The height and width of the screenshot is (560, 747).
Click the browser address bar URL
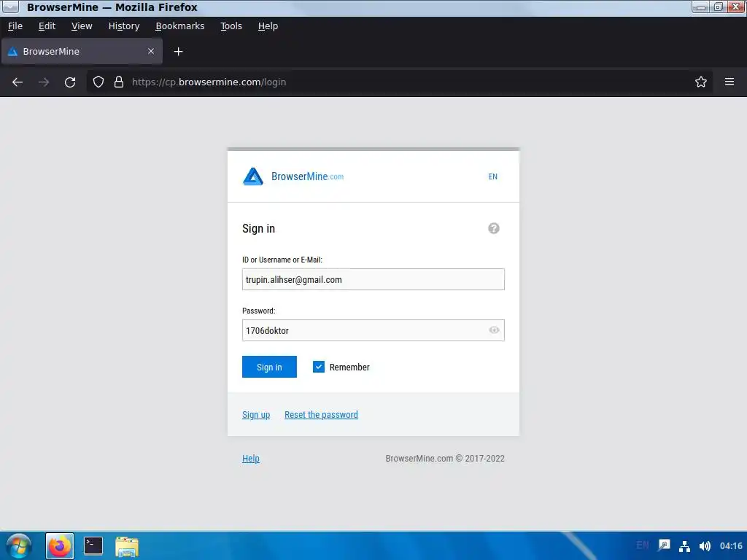click(209, 82)
